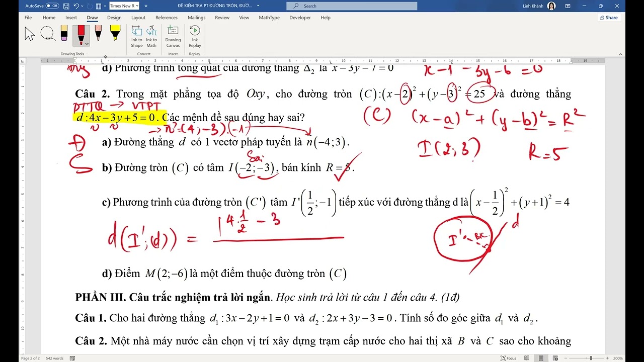This screenshot has height=362, width=644.
Task: Click the horizontal ruler
Action: [x=322, y=60]
